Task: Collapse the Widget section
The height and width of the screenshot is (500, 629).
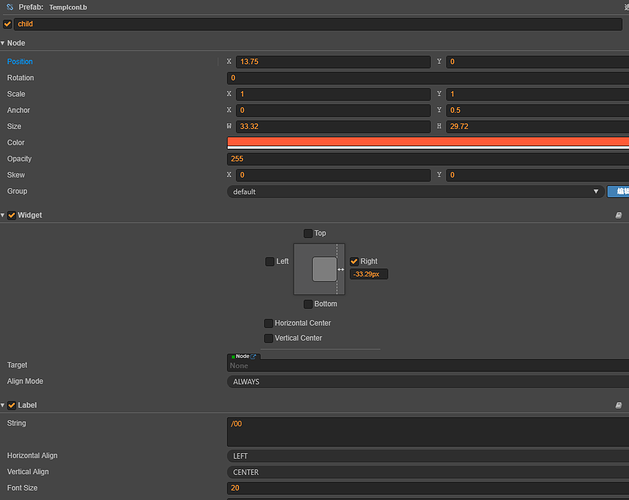Action: (x=3, y=215)
